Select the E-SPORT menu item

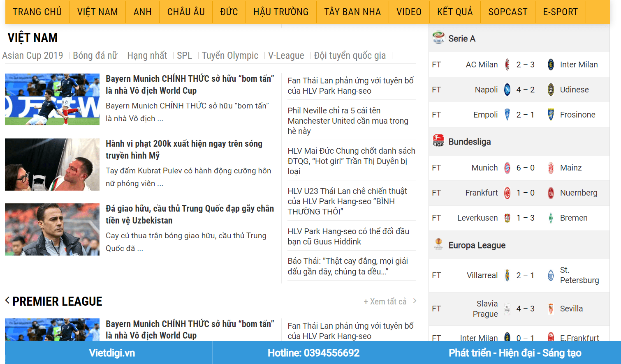pos(560,12)
